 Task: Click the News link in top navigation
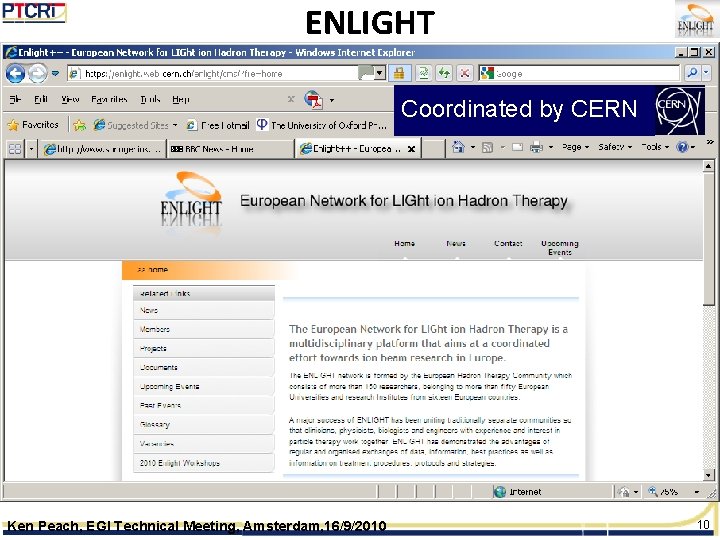[x=456, y=243]
